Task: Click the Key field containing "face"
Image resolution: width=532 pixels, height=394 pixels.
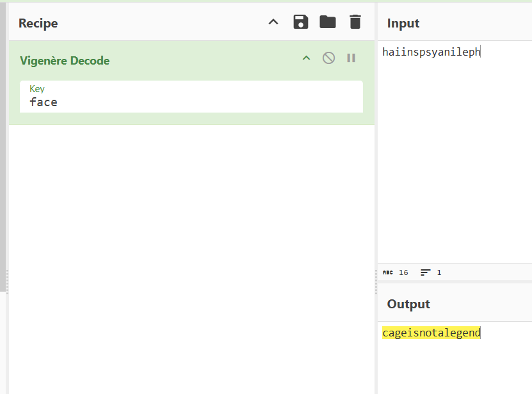Action: (x=191, y=102)
